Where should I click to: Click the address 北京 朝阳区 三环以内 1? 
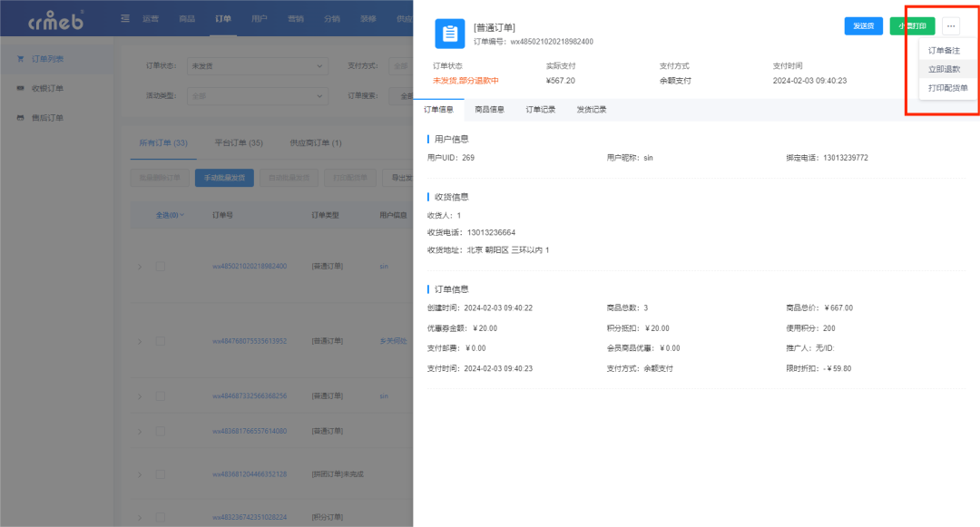508,249
